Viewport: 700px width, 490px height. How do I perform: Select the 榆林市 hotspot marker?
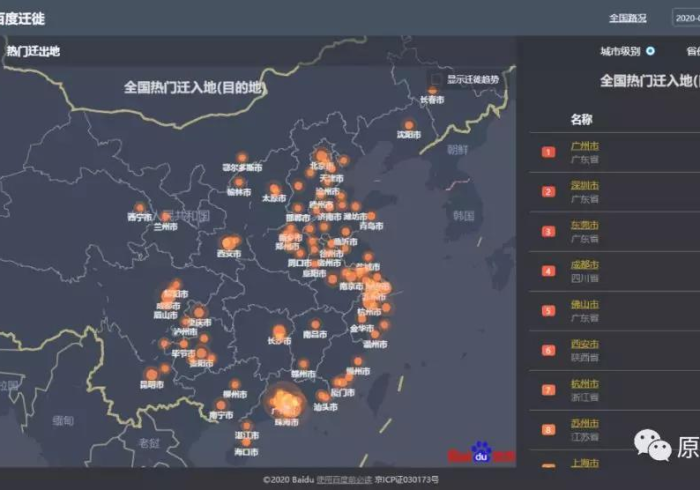click(239, 182)
